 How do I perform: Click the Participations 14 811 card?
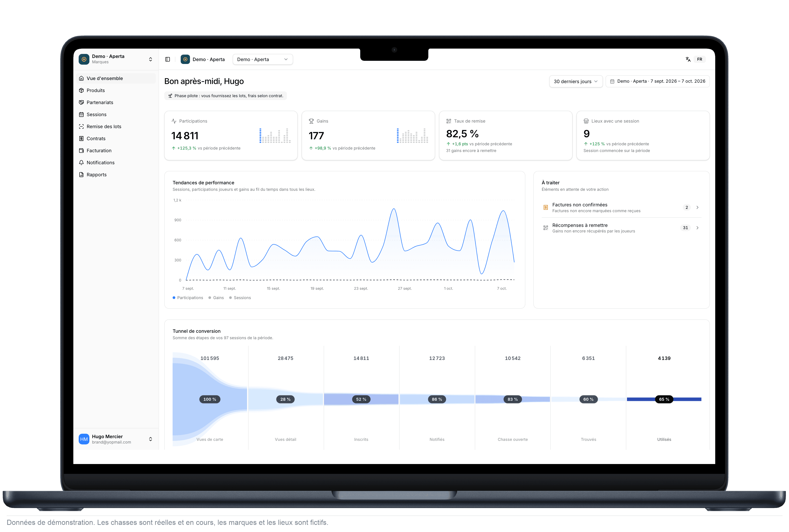point(231,135)
